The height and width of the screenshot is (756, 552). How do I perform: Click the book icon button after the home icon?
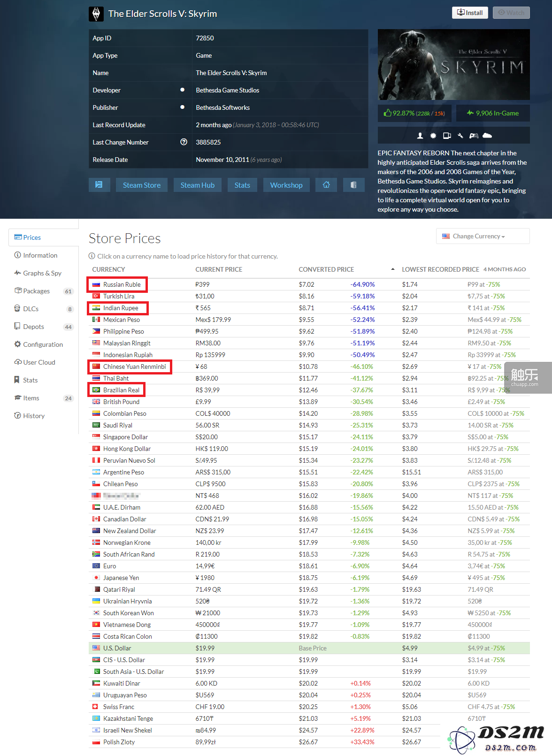click(x=353, y=185)
